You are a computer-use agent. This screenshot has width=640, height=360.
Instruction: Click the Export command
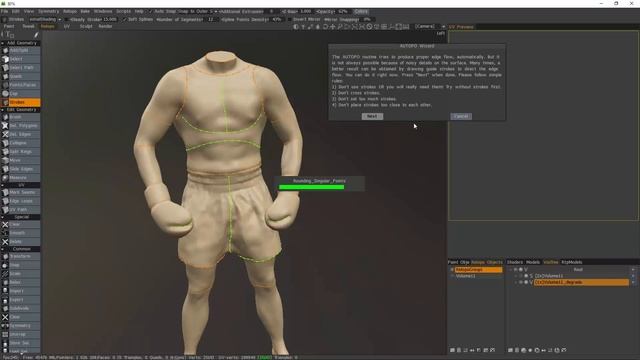pyautogui.click(x=20, y=300)
